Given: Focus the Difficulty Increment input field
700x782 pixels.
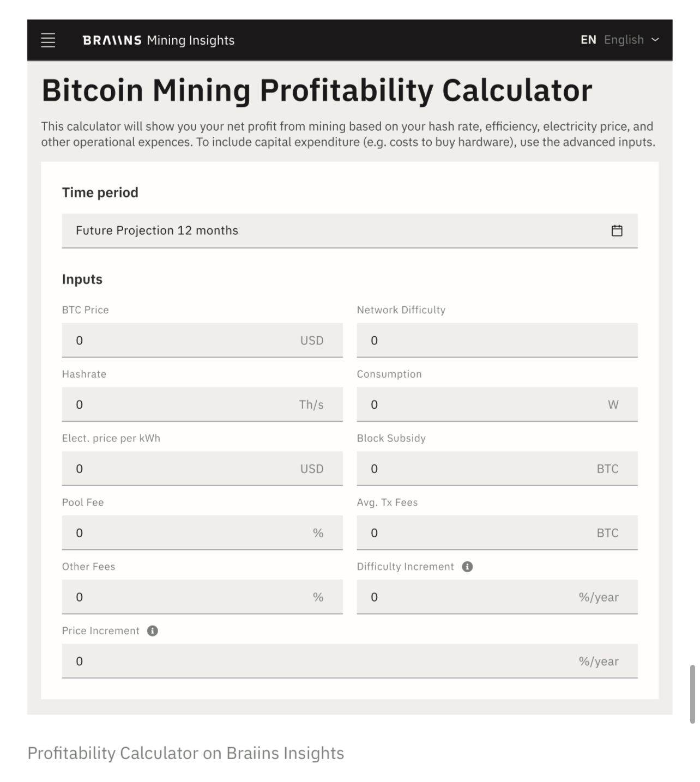Looking at the screenshot, I should (469, 598).
